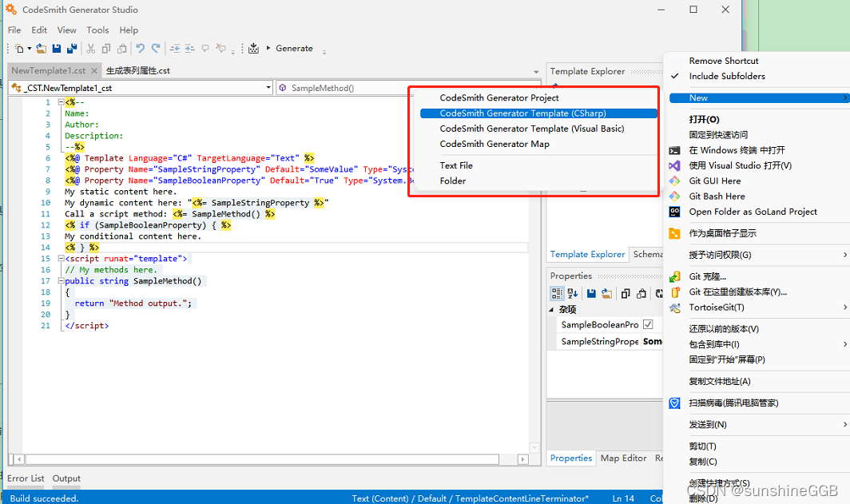Click the Git Bash Here icon
This screenshot has height=504, width=850.
[674, 196]
